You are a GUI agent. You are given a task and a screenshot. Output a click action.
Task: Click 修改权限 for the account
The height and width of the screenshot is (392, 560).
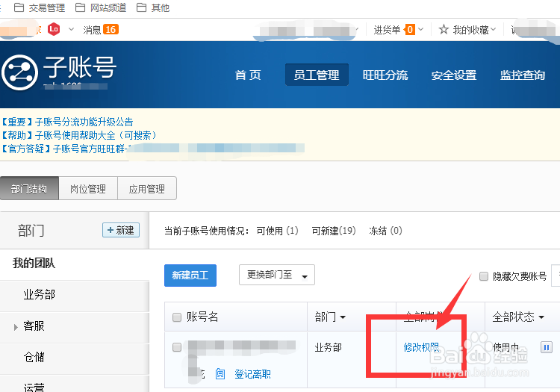pos(421,347)
